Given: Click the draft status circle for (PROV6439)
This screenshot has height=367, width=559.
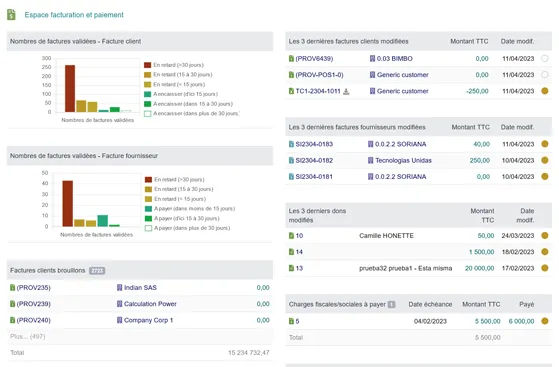Looking at the screenshot, I should tap(545, 58).
